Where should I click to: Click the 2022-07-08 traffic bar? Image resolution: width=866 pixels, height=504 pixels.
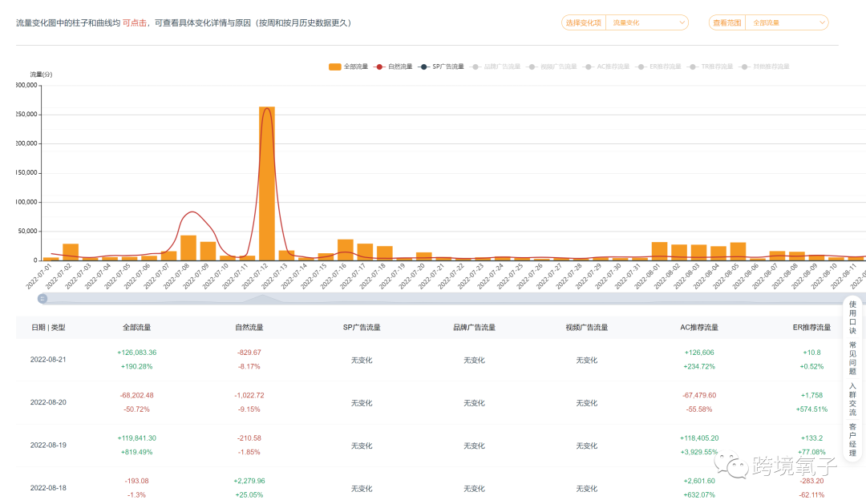(188, 248)
